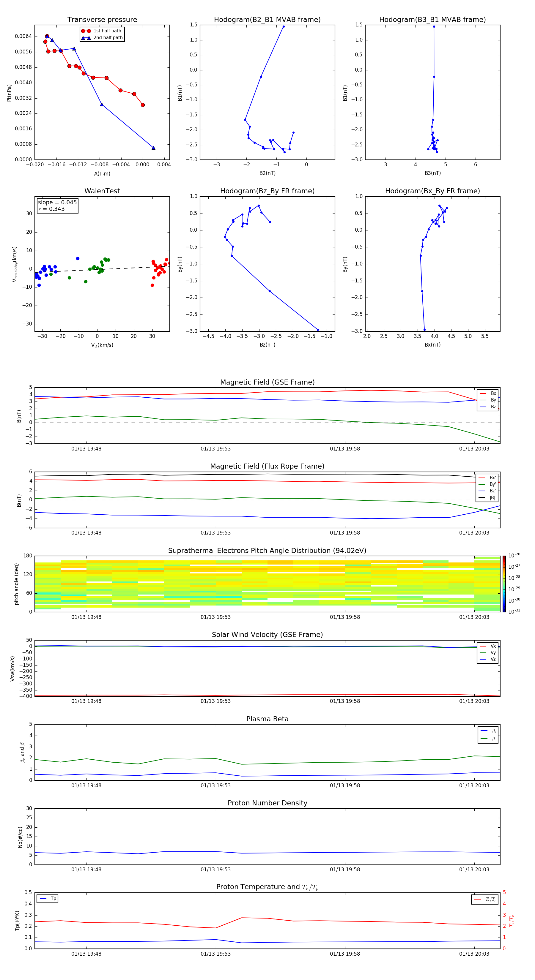This screenshot has width=535, height=980.
Task: Click the "Hodogram(Bx_By FR frame)" title
Action: [432, 191]
